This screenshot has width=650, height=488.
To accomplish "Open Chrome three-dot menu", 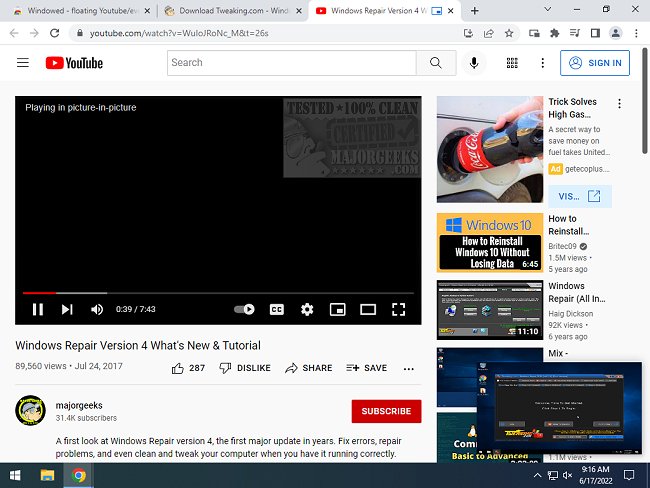I will tap(636, 33).
